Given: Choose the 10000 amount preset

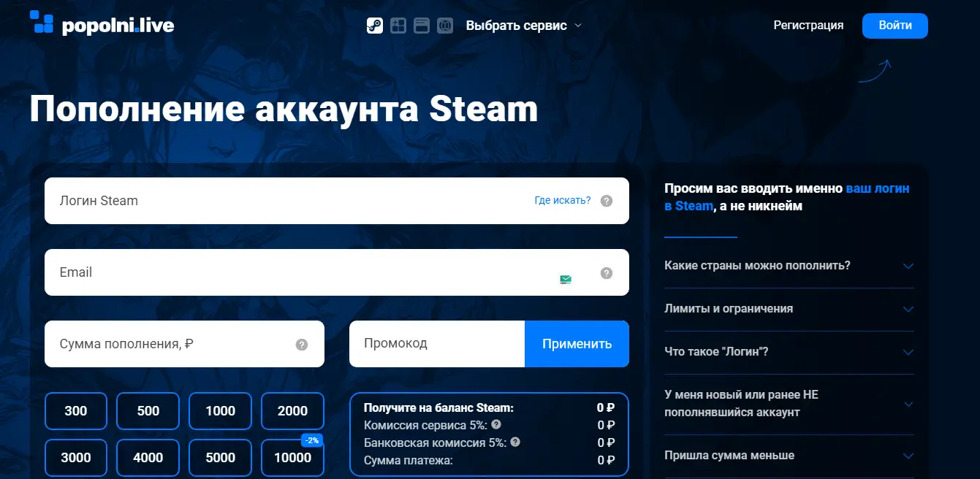Looking at the screenshot, I should click(292, 458).
